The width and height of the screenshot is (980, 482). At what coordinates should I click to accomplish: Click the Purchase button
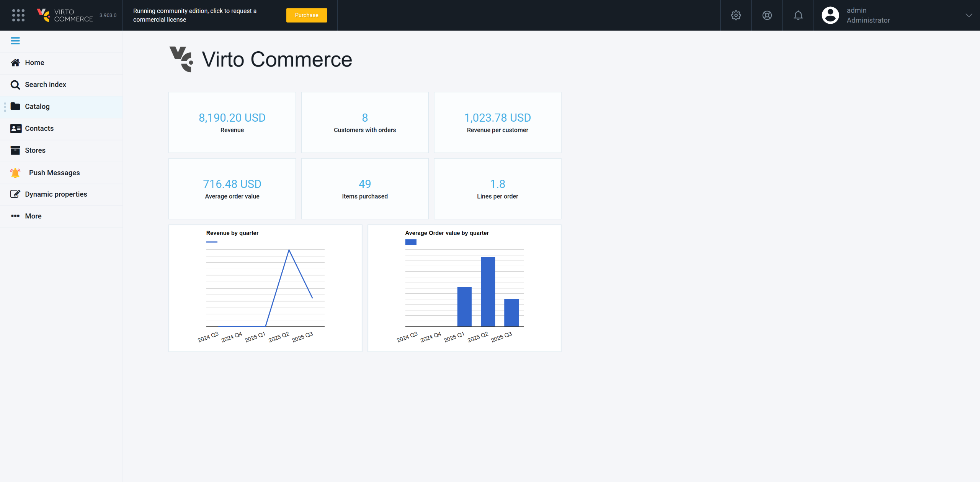click(306, 15)
